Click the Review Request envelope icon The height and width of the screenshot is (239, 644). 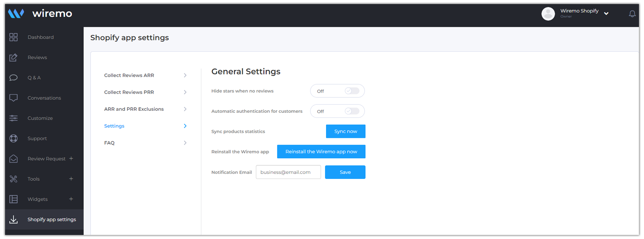pyautogui.click(x=14, y=159)
